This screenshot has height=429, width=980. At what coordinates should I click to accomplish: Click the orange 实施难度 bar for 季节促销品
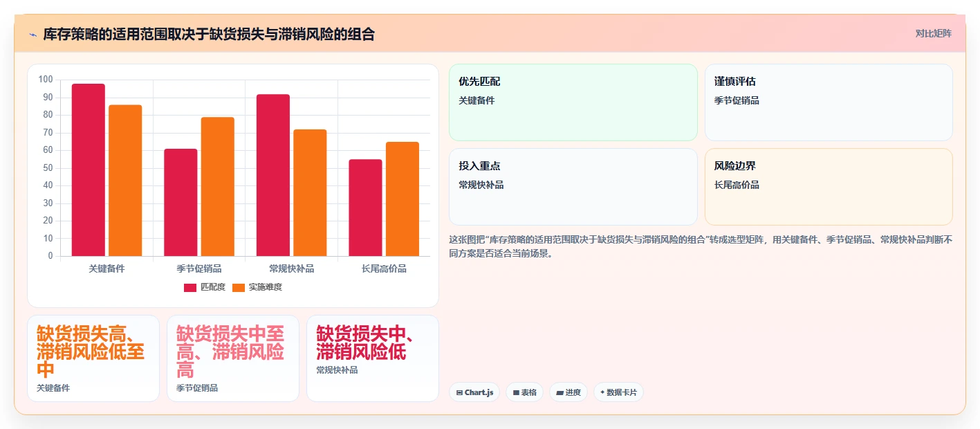[x=218, y=187]
